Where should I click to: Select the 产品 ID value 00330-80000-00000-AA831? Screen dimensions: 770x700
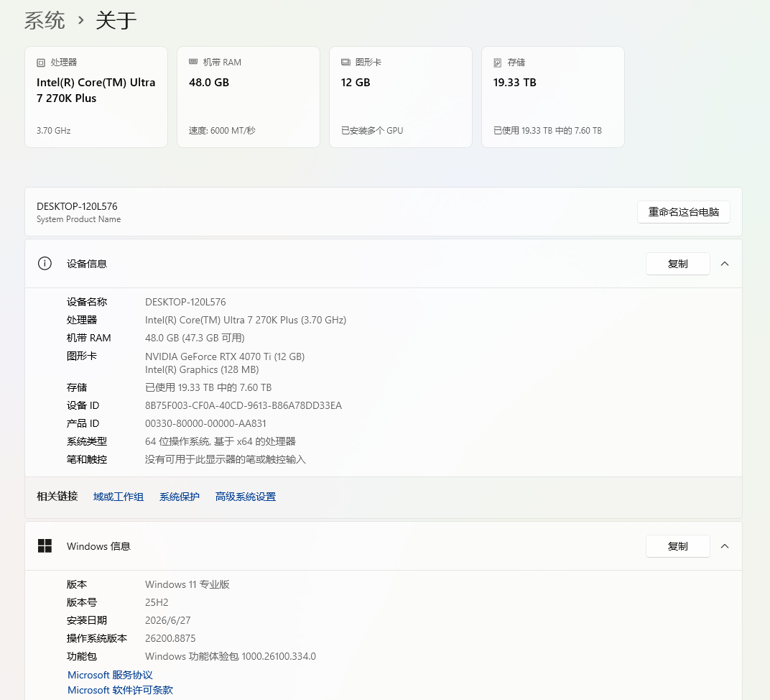click(205, 423)
